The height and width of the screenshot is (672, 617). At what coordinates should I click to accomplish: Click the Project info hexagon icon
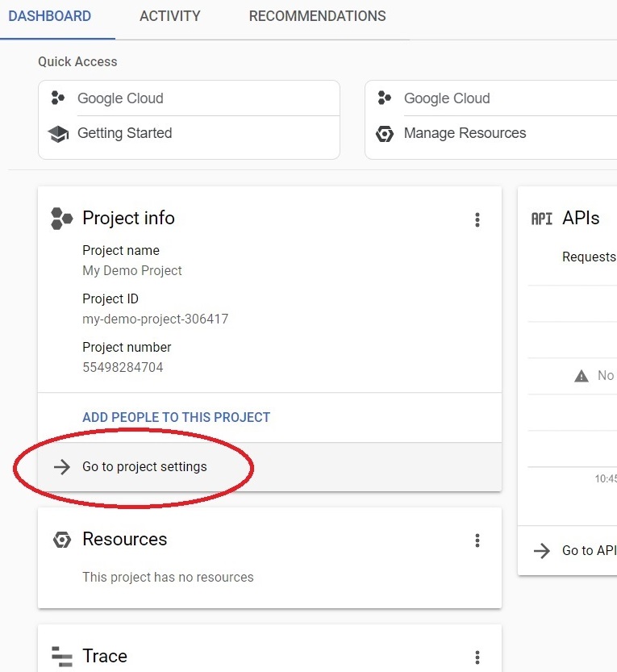click(61, 219)
